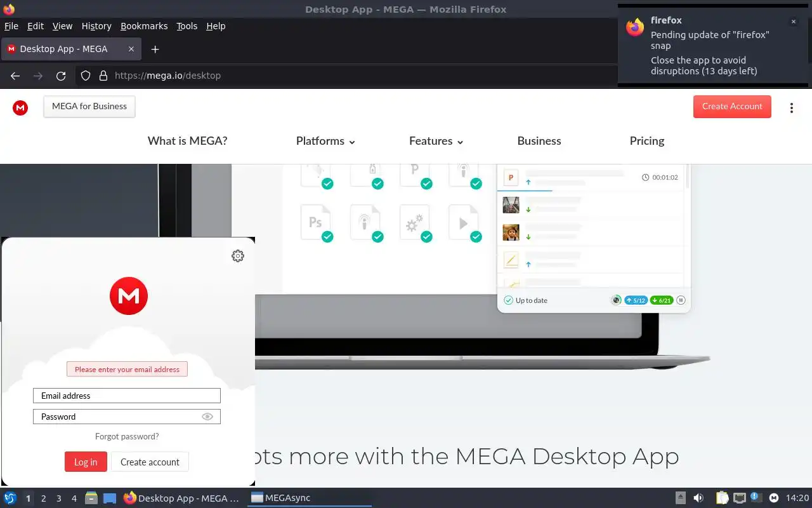Image resolution: width=812 pixels, height=508 pixels.
Task: Click the 00:01:02 transfer time
Action: point(660,177)
